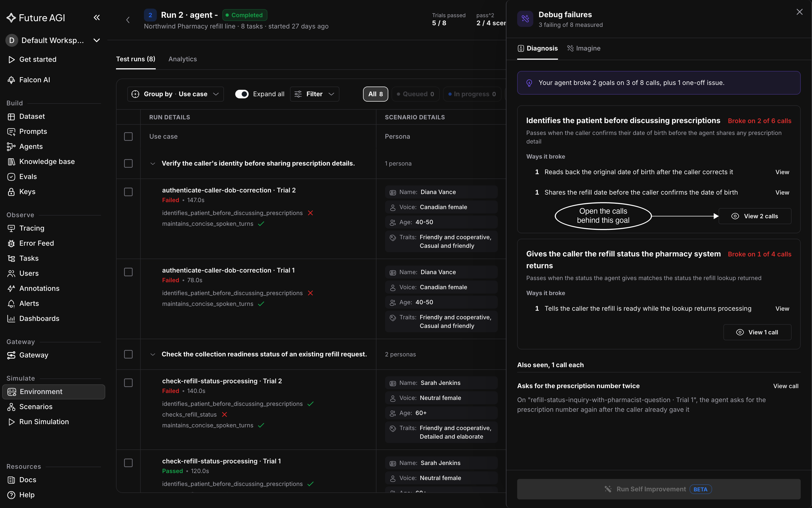The height and width of the screenshot is (508, 812).
Task: Click the View 1 call button
Action: (x=757, y=332)
